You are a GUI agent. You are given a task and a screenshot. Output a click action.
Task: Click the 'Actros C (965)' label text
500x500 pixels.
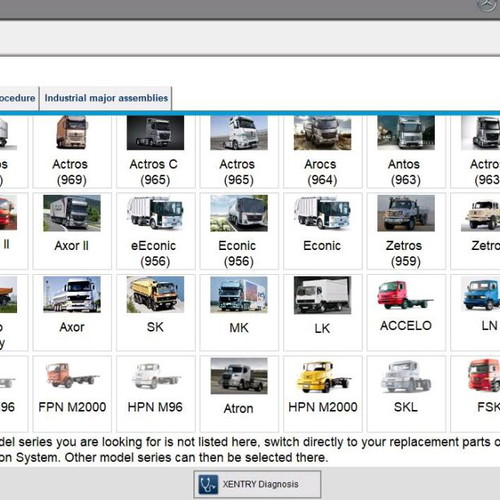(154, 172)
